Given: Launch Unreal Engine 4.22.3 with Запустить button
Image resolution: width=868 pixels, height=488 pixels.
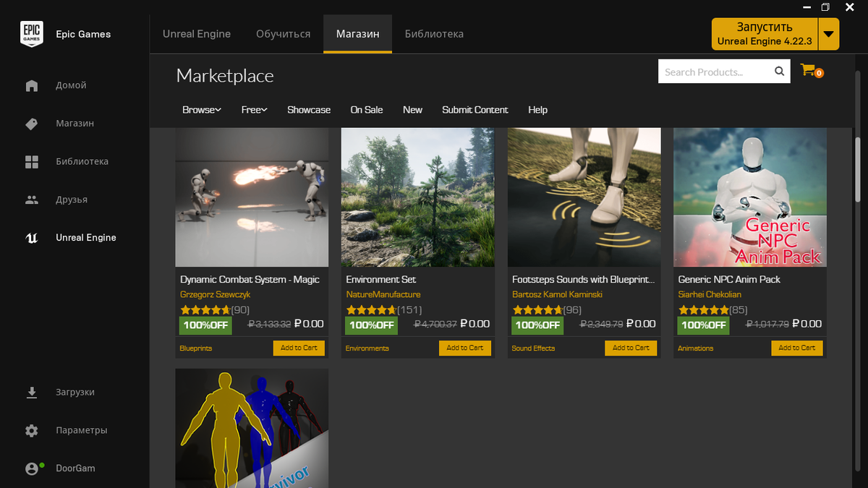Looking at the screenshot, I should [765, 34].
